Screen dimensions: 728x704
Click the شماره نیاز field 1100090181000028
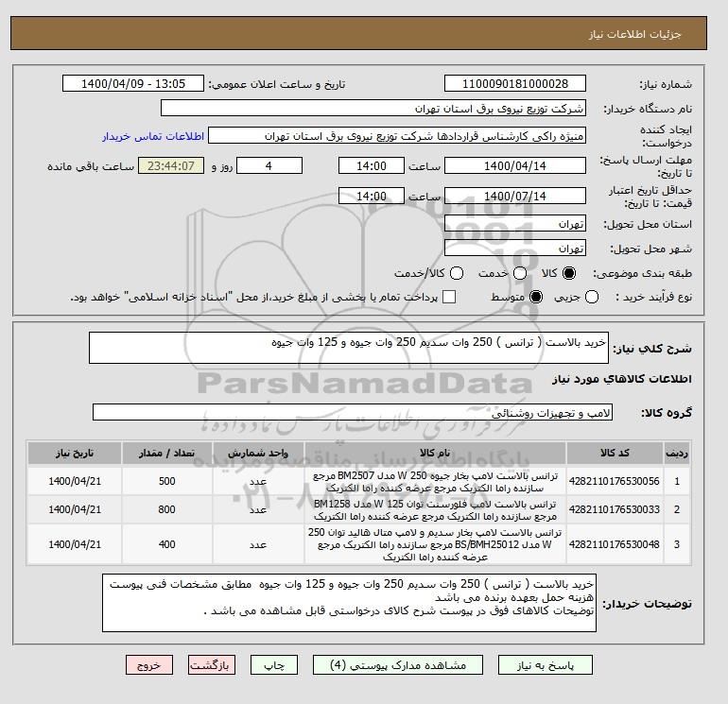pos(515,83)
